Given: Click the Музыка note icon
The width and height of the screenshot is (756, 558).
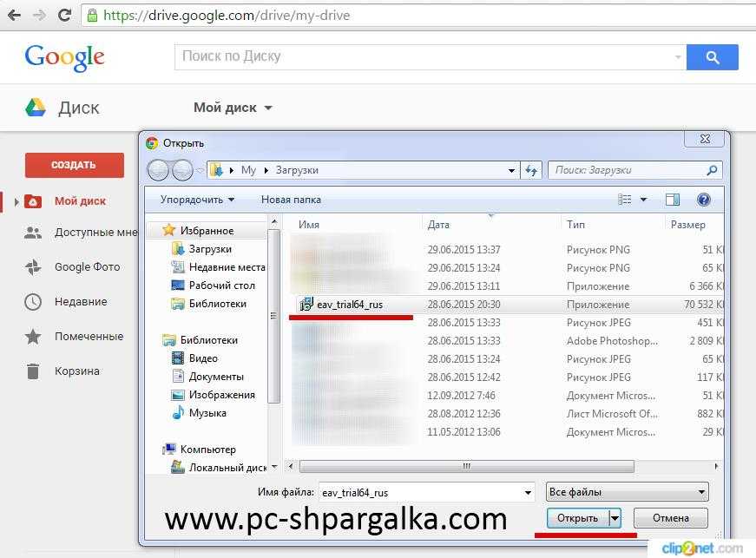Looking at the screenshot, I should tap(178, 412).
